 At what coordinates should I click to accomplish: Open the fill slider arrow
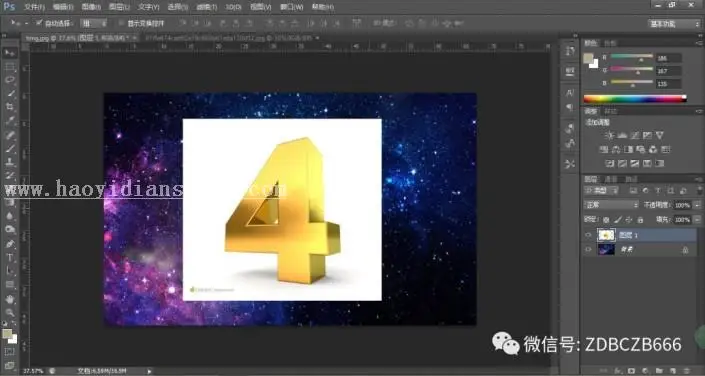click(697, 220)
